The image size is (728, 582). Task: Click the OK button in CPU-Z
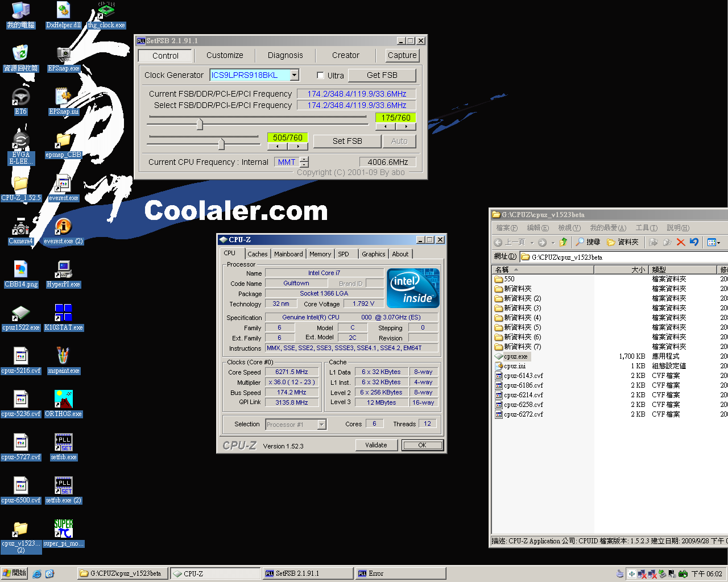(x=422, y=445)
